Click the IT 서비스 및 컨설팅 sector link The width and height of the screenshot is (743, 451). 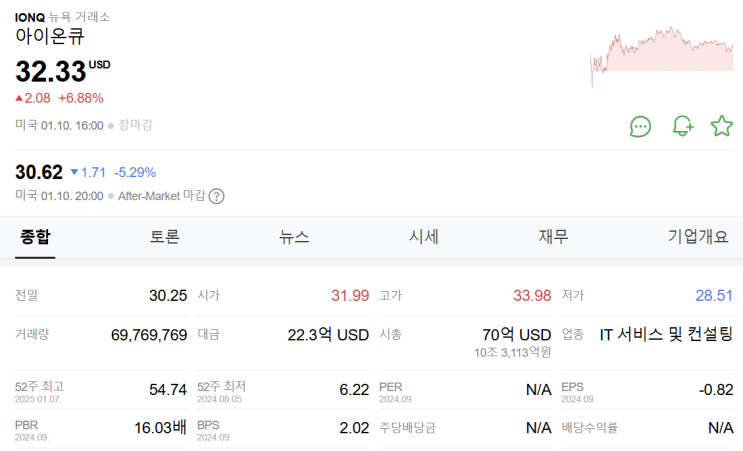click(x=665, y=334)
